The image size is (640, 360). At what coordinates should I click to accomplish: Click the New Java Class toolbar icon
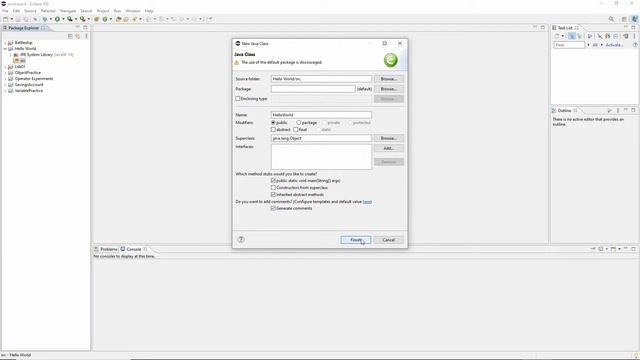click(105, 19)
